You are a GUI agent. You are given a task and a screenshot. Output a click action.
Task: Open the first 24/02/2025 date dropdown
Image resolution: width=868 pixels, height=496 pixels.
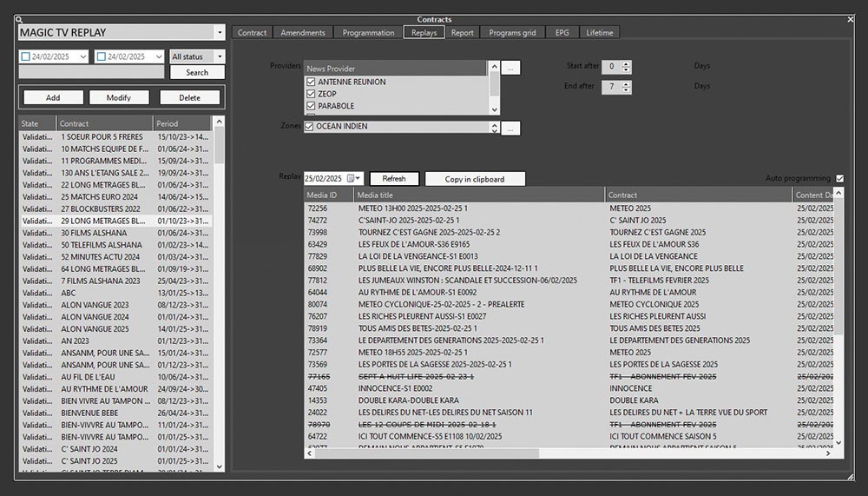point(82,56)
